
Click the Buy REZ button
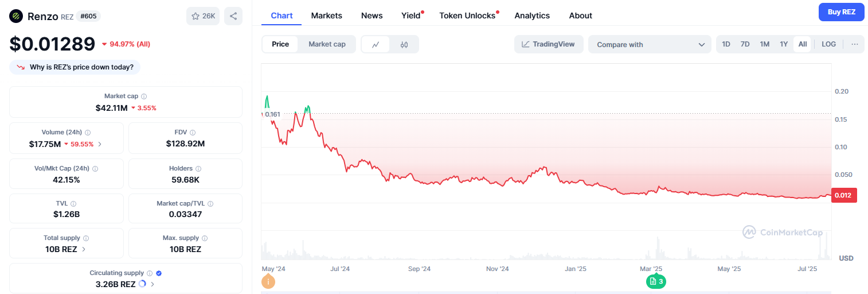841,11
